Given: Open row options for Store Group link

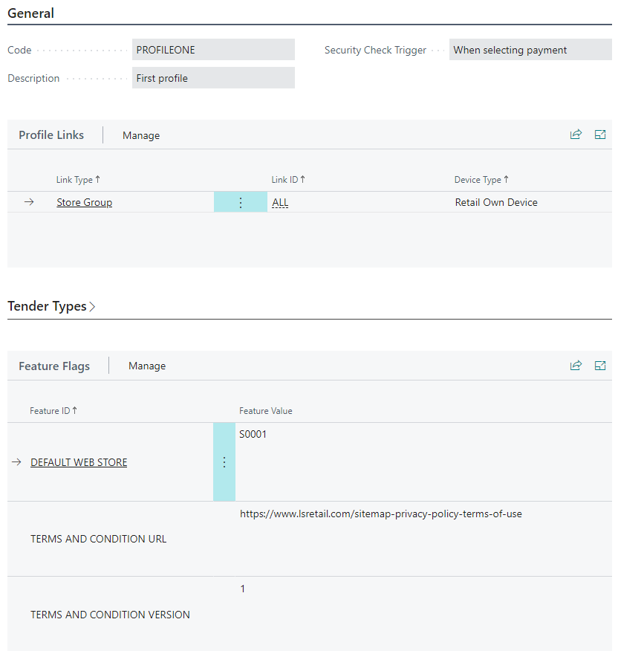Looking at the screenshot, I should pyautogui.click(x=240, y=202).
